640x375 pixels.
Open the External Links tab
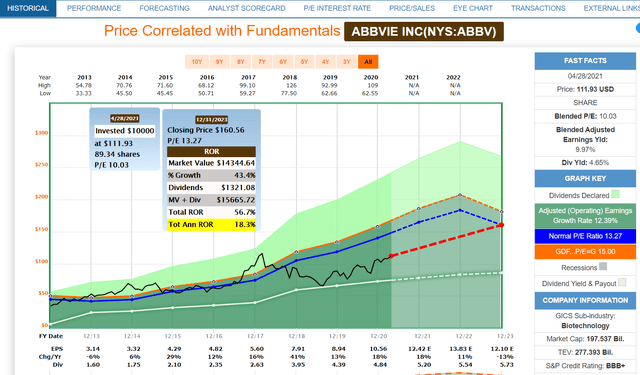[x=611, y=8]
